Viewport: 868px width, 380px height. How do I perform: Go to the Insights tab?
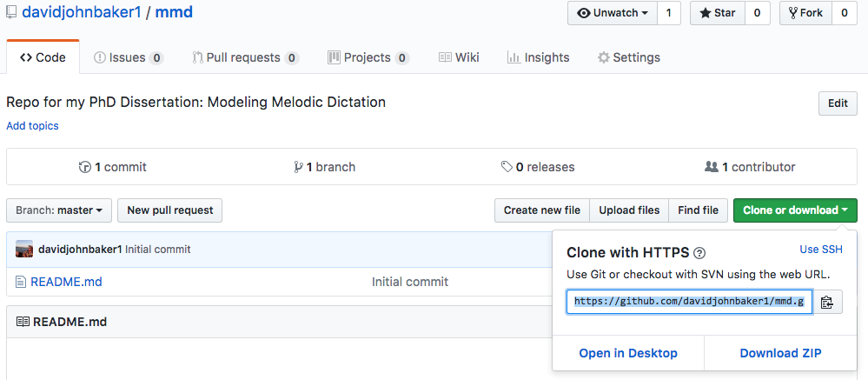[538, 57]
